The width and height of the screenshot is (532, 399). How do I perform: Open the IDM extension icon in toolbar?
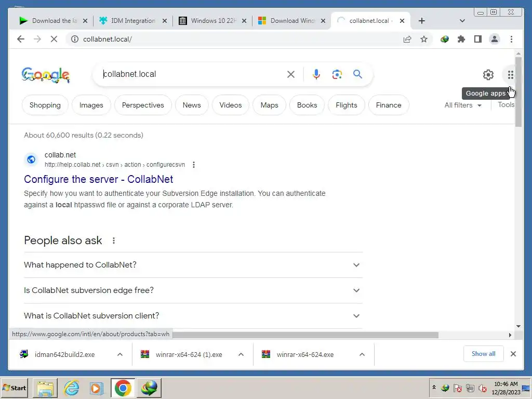(x=445, y=39)
